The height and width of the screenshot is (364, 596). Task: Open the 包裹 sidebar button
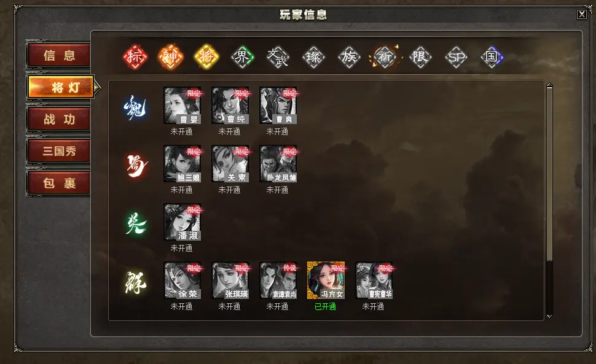tap(59, 184)
